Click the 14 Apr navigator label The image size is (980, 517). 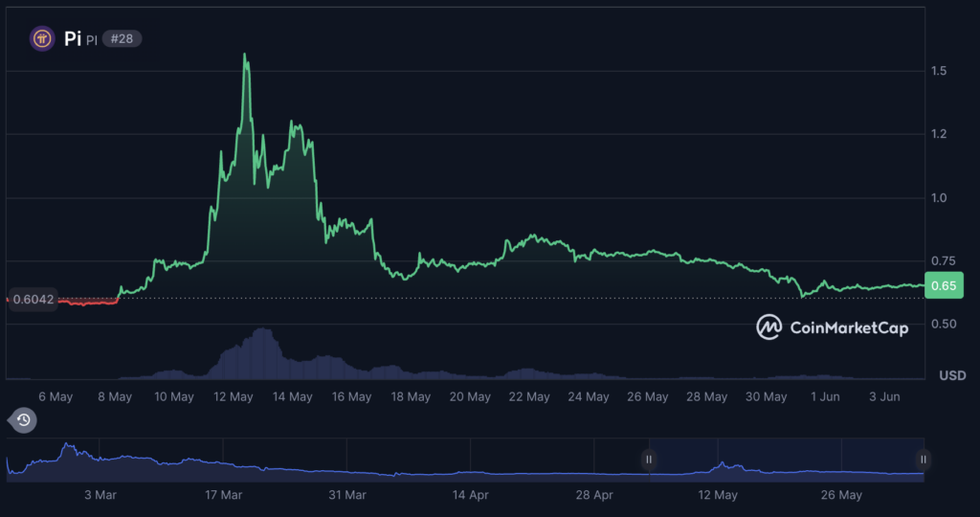(x=471, y=494)
